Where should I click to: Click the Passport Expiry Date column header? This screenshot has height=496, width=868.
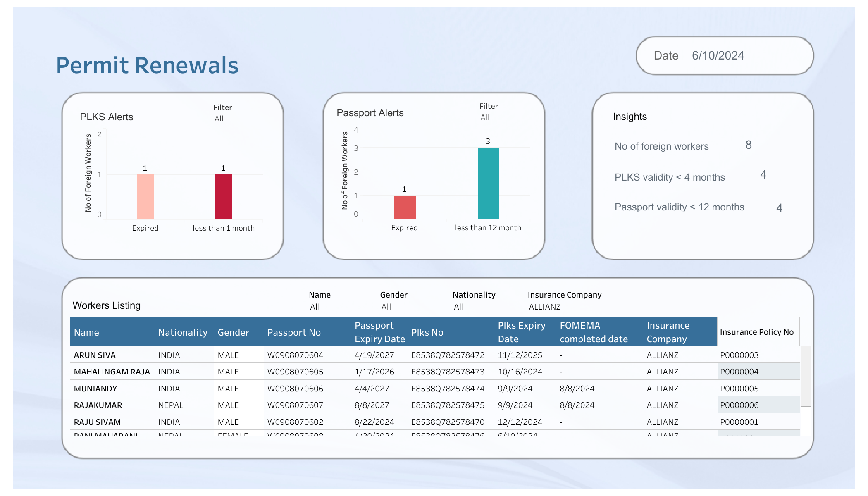pyautogui.click(x=379, y=332)
